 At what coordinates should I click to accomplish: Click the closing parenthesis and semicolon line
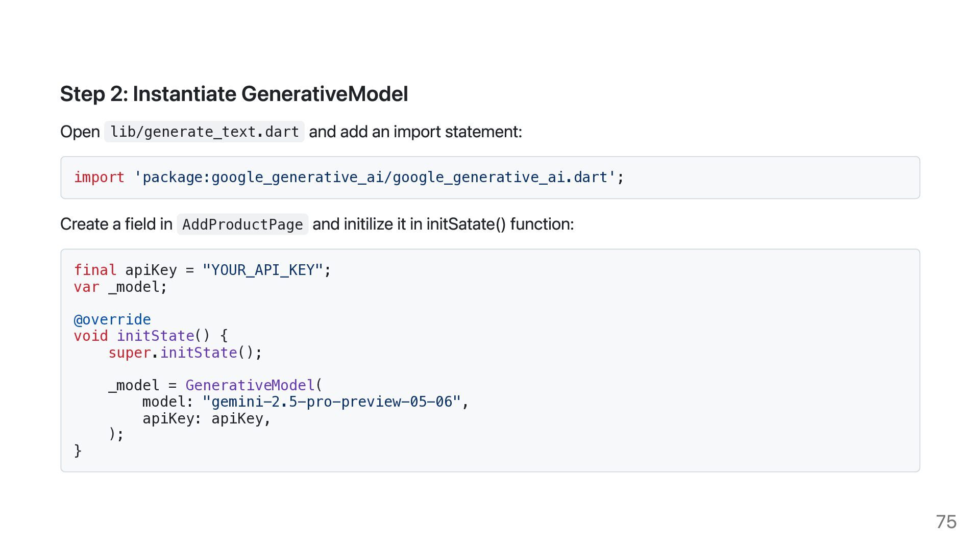click(116, 434)
